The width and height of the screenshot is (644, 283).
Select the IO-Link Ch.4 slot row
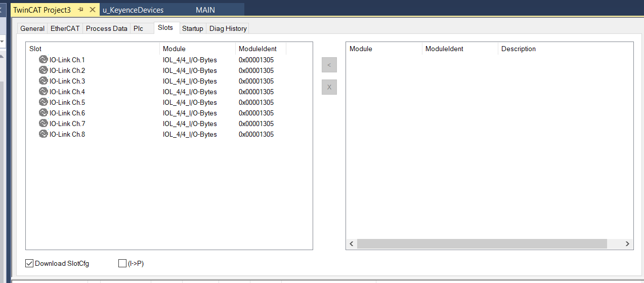[157, 92]
